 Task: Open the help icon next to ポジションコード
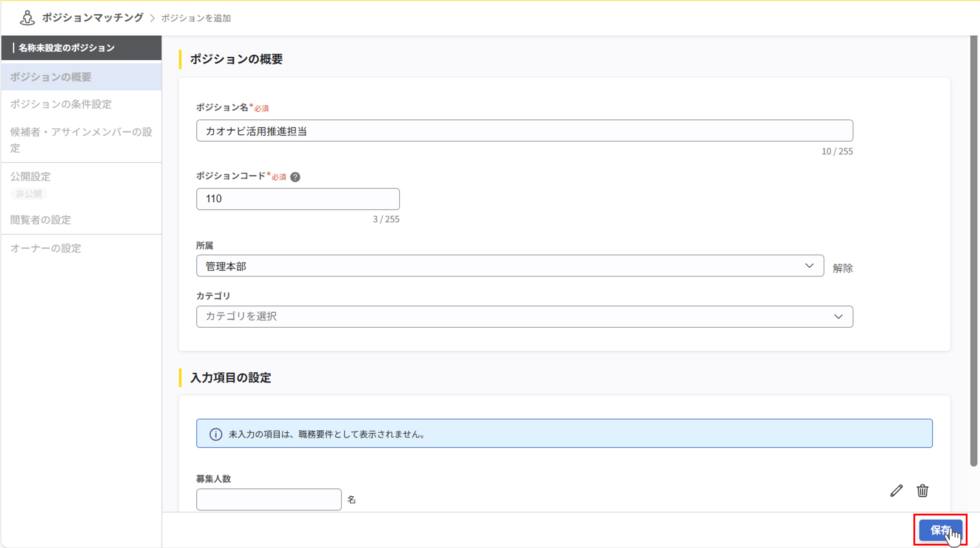point(296,177)
